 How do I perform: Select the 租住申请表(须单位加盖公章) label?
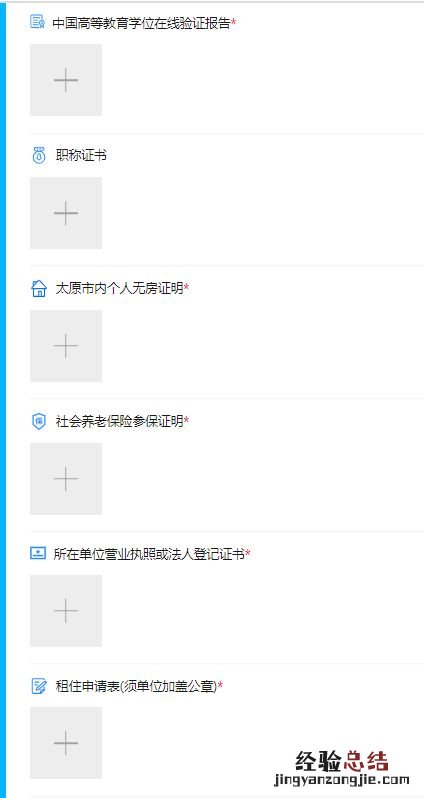point(136,687)
